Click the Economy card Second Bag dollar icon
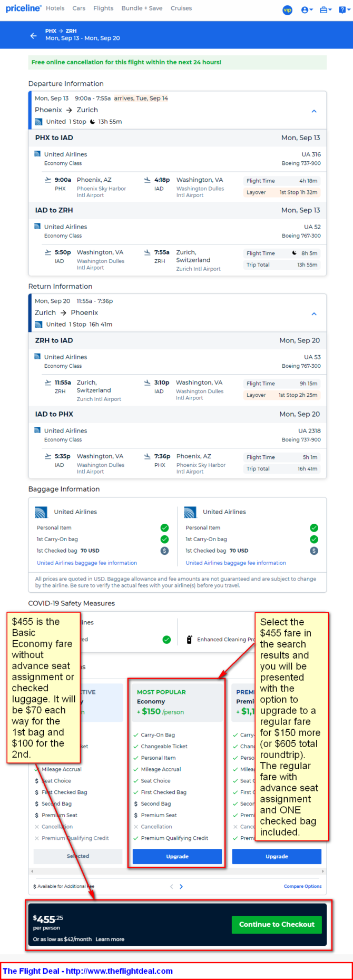 [136, 804]
